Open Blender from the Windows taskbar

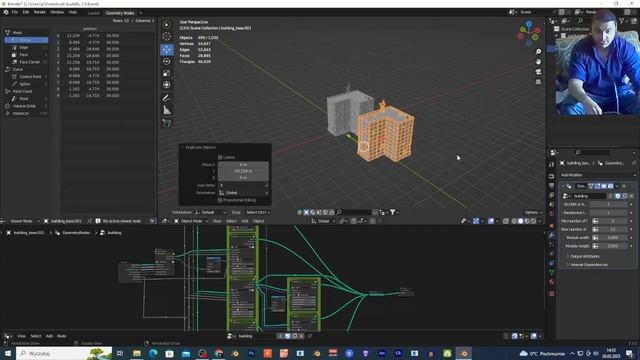pyautogui.click(x=464, y=353)
